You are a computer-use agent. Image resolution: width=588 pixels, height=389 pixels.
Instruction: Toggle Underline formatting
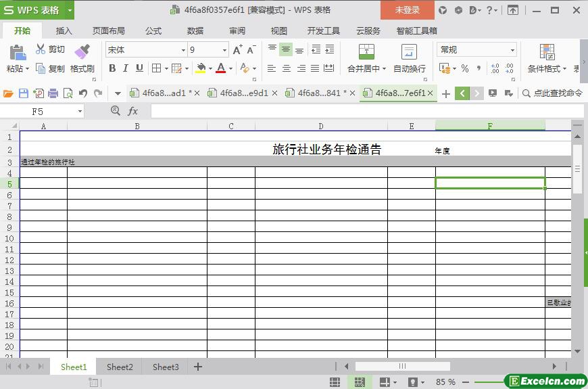click(x=139, y=68)
